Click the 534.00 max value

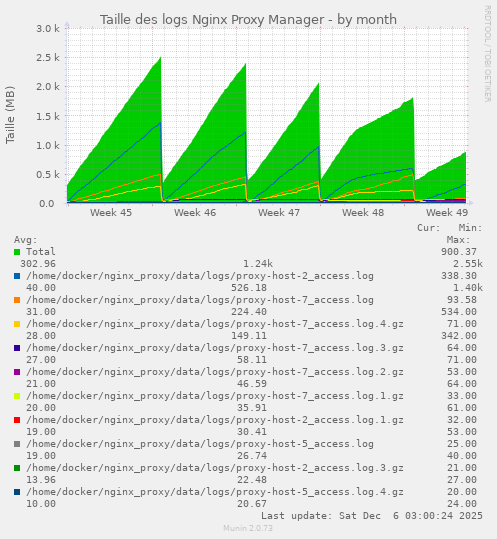tap(459, 312)
